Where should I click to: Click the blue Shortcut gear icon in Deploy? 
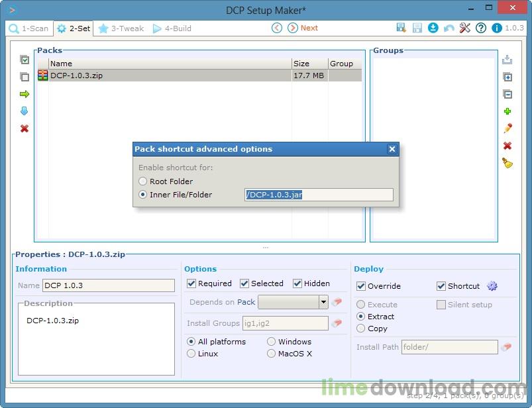(x=492, y=285)
